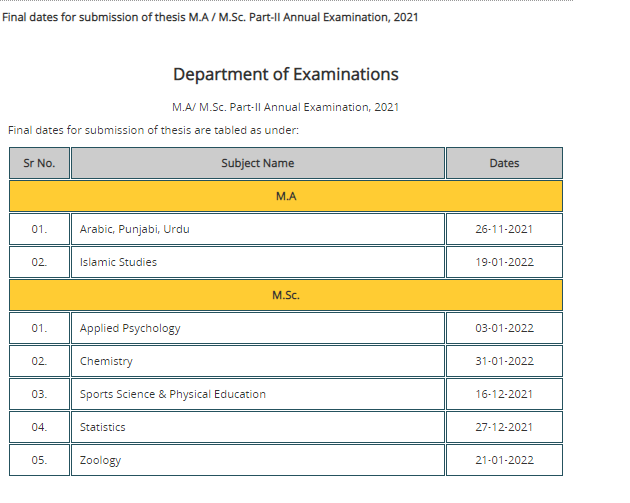Click serial number 02. in Chemistry row
Viewport: 630px width, 503px height.
point(39,361)
